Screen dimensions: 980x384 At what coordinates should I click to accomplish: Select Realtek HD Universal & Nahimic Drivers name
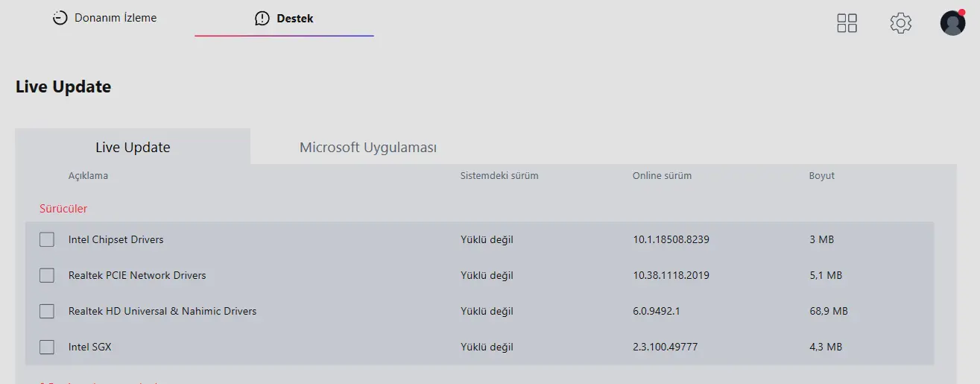point(162,311)
